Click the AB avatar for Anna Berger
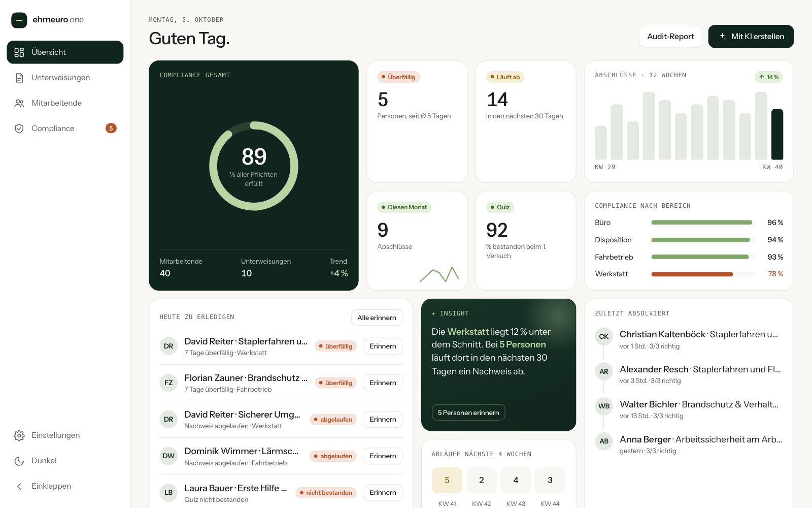 tap(604, 441)
